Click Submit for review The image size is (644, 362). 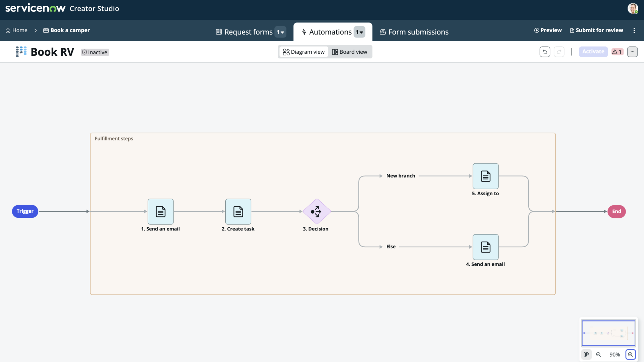[x=596, y=30]
